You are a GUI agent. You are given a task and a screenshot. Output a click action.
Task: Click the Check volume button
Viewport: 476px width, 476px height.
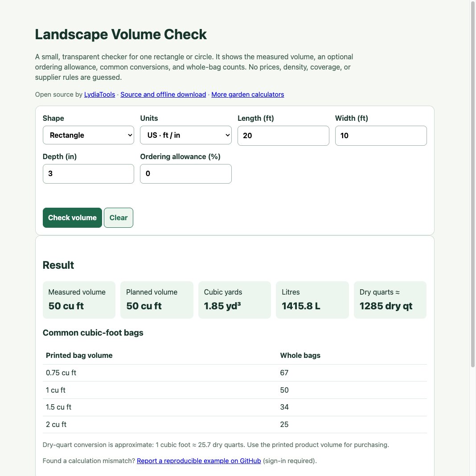pyautogui.click(x=72, y=217)
